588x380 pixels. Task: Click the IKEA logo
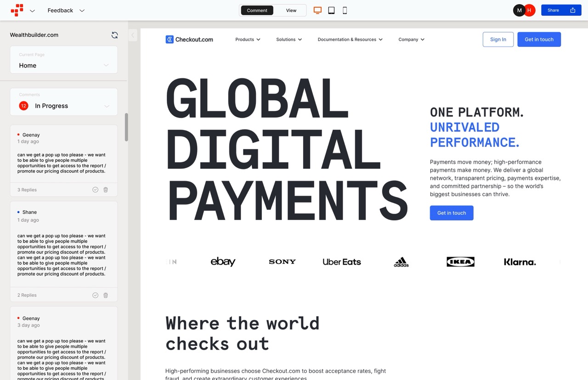pos(460,262)
